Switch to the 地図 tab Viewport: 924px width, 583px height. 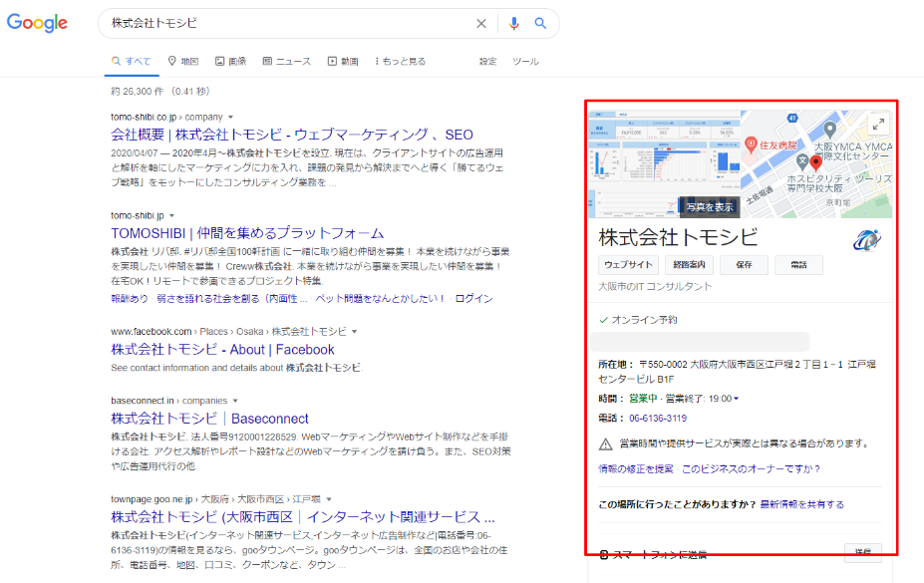[x=183, y=61]
